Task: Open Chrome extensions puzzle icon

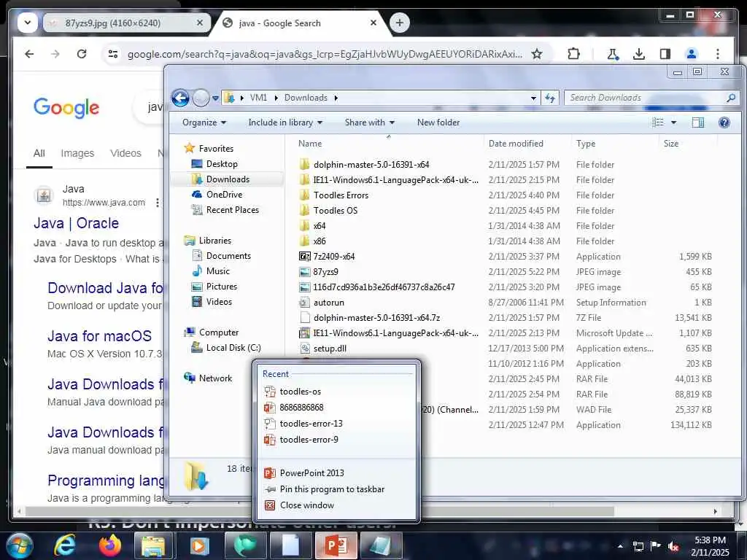Action: click(573, 54)
